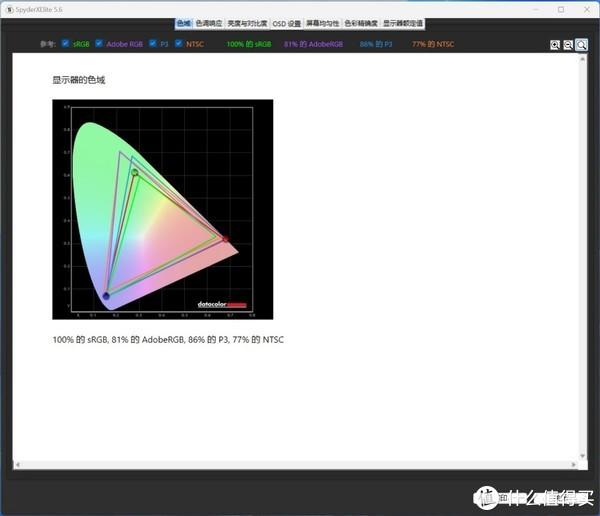
Task: Switch to the 屏幕均匀性 tab
Action: pos(323,23)
